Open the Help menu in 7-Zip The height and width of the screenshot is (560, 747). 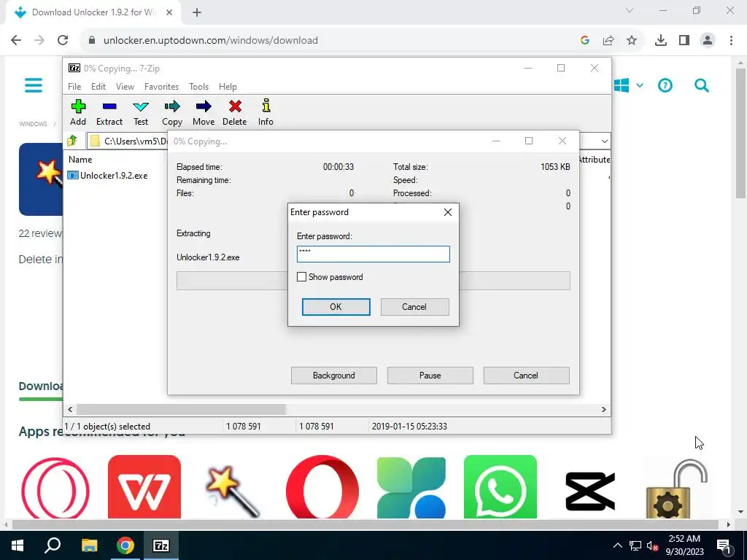click(228, 87)
